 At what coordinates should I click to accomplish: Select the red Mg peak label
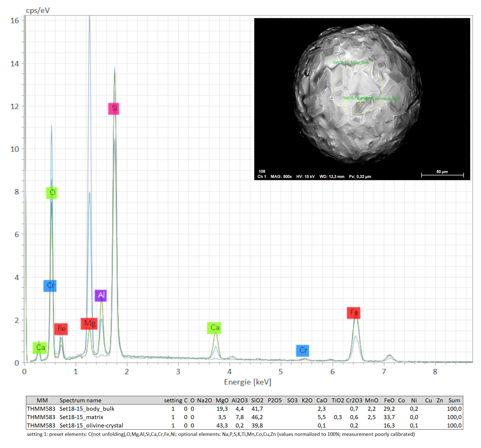tap(89, 324)
